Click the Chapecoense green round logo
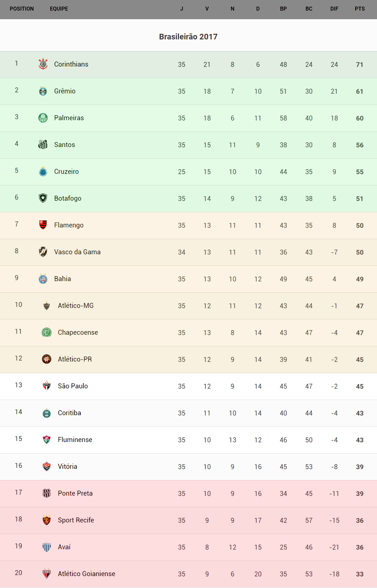 point(47,332)
